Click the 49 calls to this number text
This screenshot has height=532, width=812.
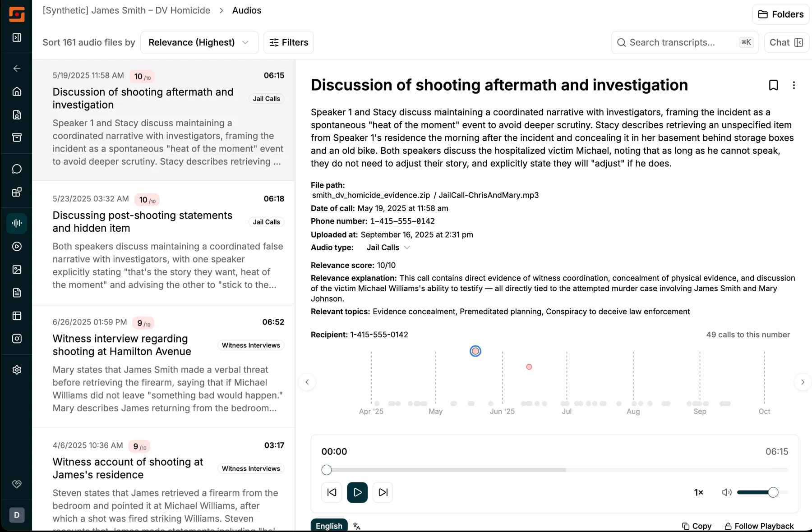coord(748,335)
